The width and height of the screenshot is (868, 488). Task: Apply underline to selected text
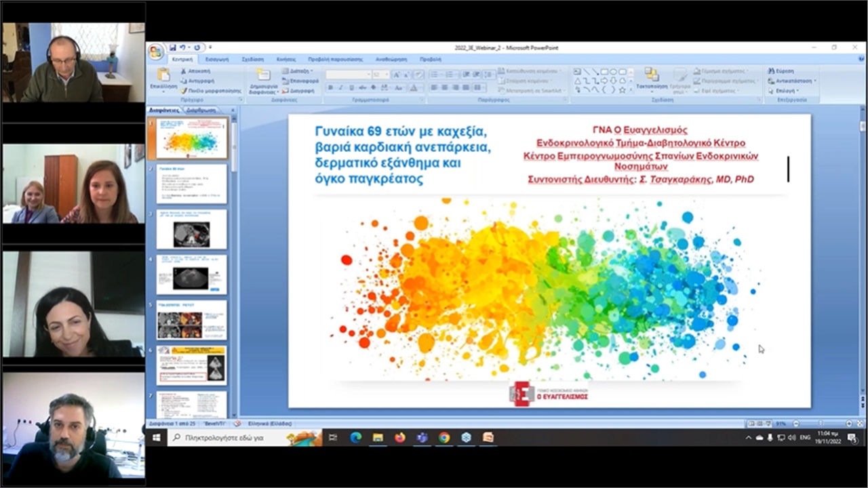tap(351, 87)
